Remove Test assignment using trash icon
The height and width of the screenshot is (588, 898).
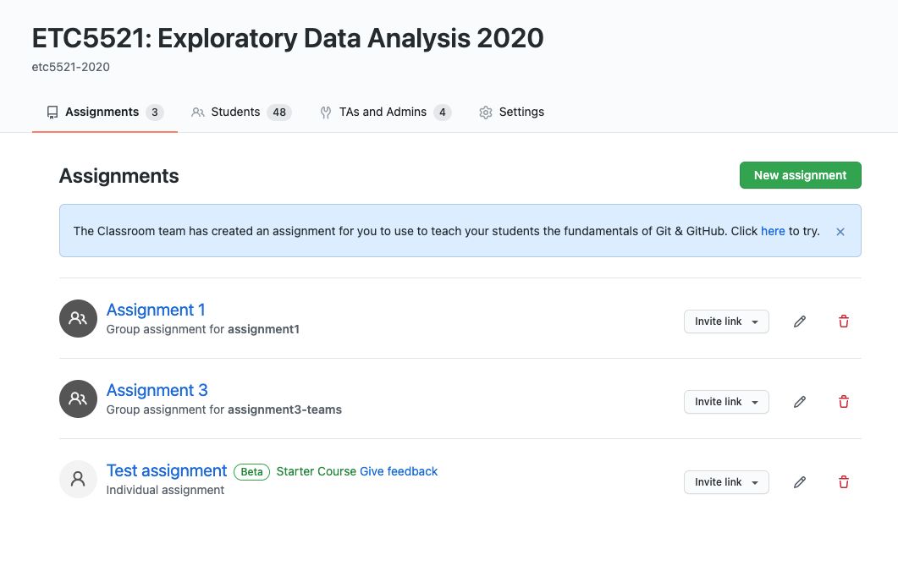pos(843,482)
